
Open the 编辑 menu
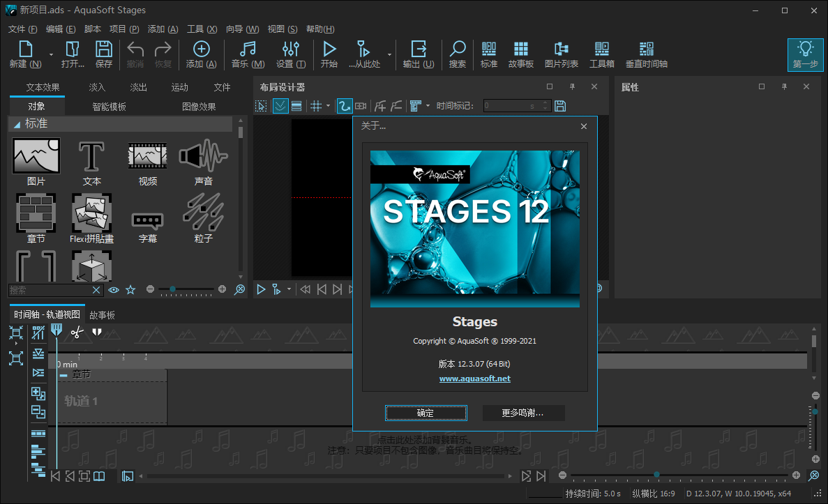coord(61,29)
